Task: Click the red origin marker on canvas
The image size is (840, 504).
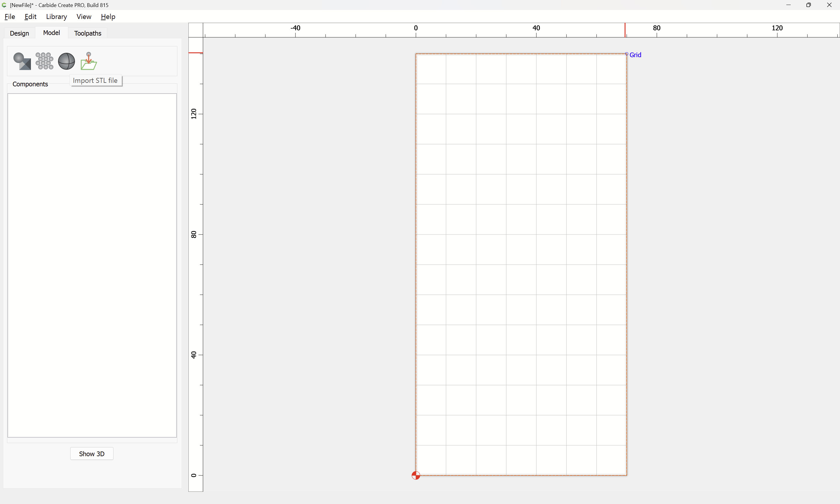Action: [x=416, y=475]
